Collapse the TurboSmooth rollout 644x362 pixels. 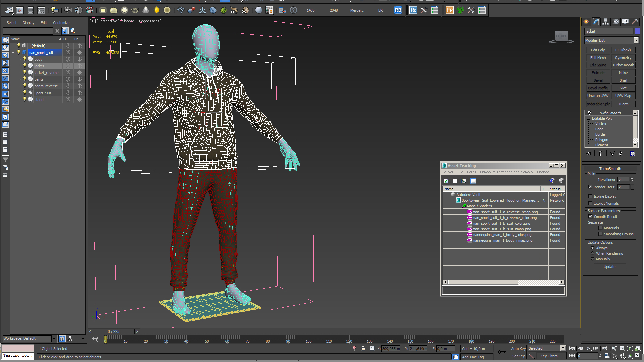(x=586, y=169)
